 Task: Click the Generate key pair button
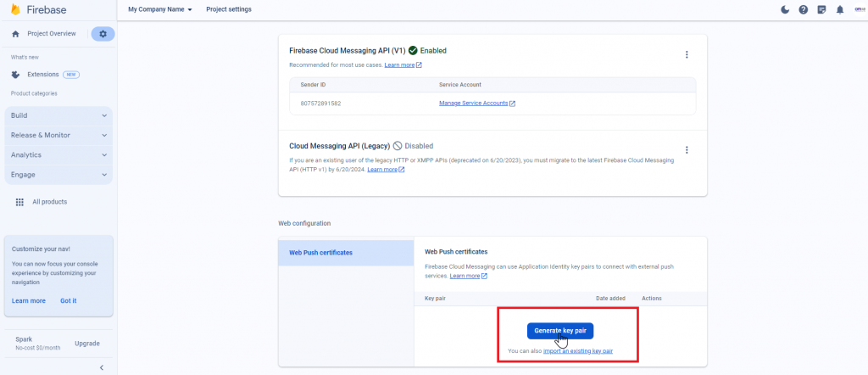tap(560, 331)
